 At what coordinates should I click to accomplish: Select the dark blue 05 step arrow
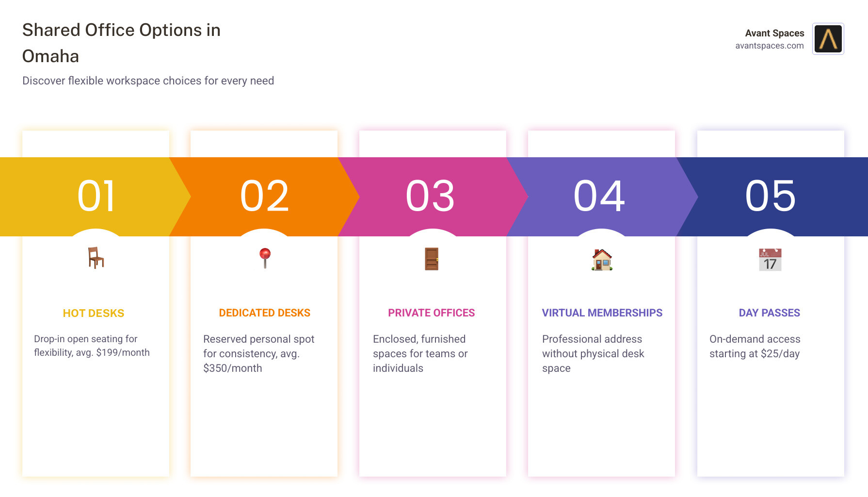tap(771, 197)
